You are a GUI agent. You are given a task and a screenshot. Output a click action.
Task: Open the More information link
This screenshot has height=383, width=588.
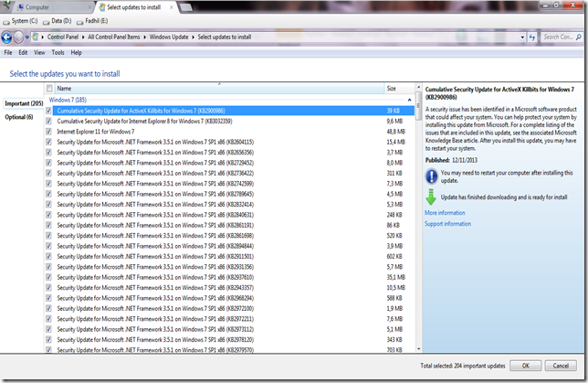[x=445, y=213]
